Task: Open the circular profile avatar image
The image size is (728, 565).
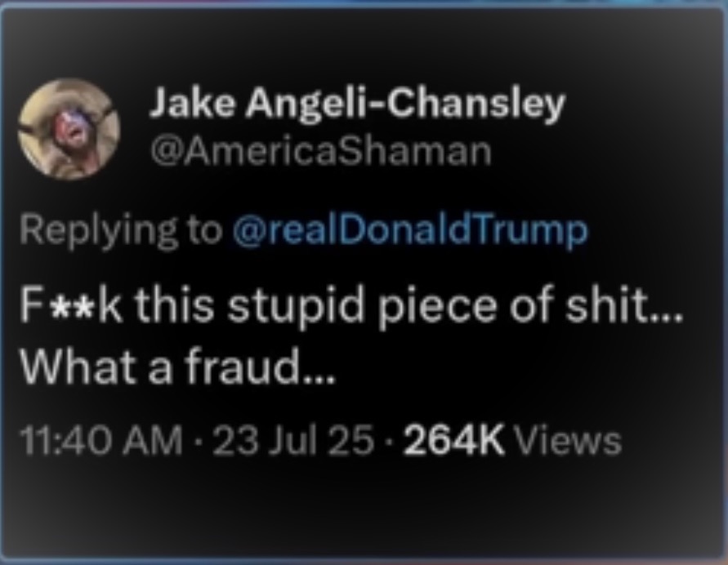Action: tap(69, 129)
